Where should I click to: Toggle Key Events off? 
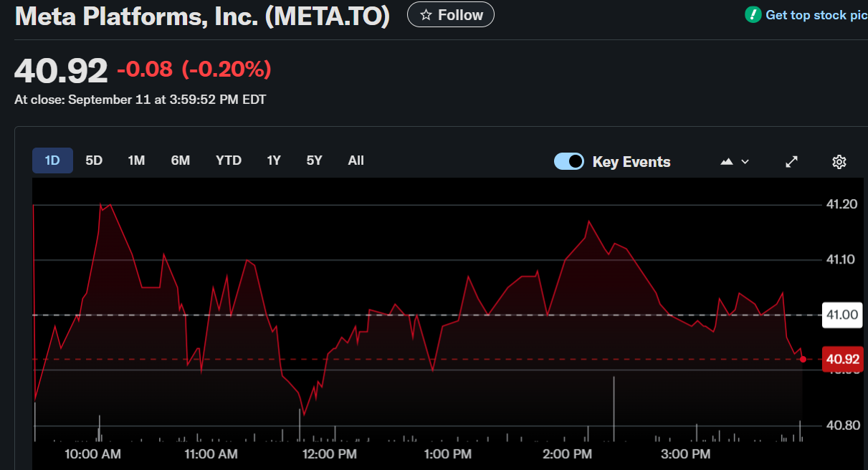(x=569, y=161)
